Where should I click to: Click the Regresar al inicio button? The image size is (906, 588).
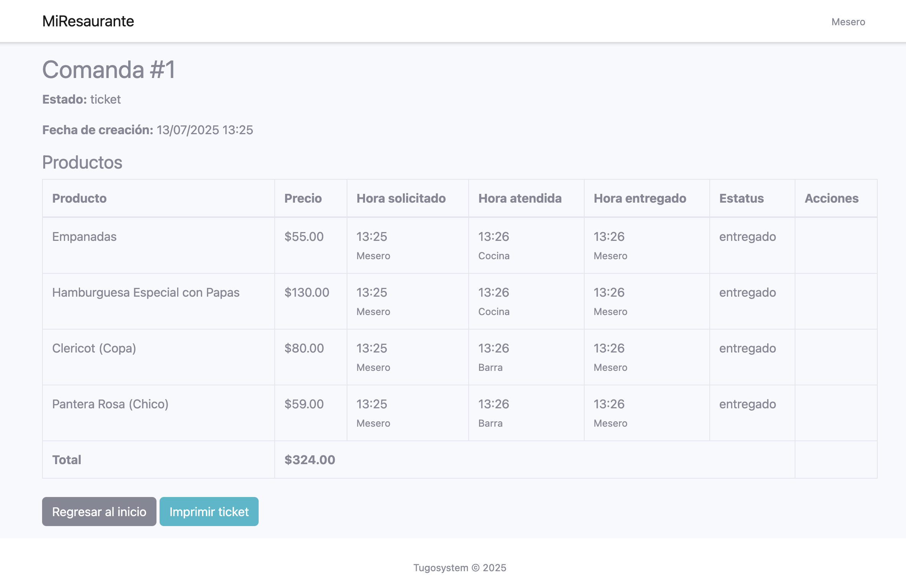[x=99, y=512]
